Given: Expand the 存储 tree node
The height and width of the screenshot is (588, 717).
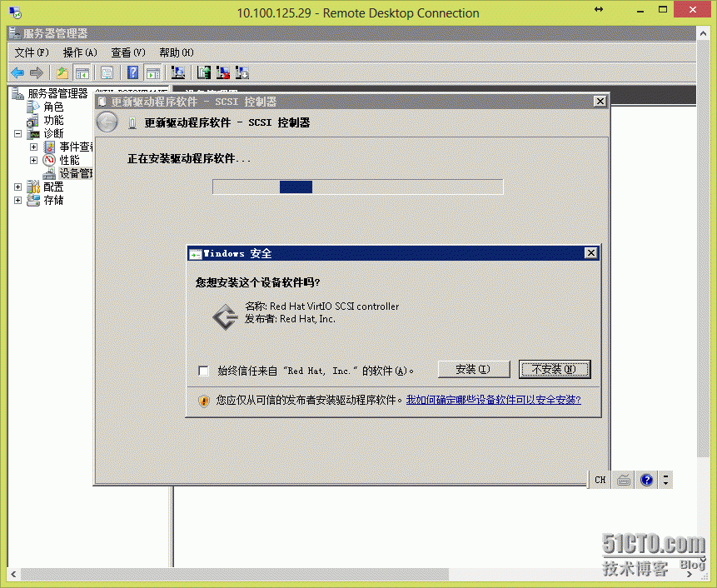Looking at the screenshot, I should 17,200.
